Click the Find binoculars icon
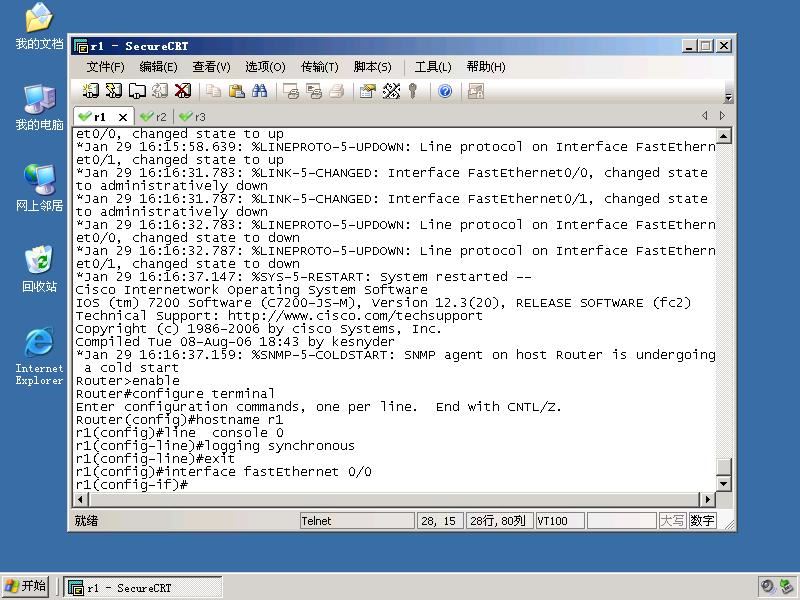Image resolution: width=800 pixels, height=600 pixels. click(259, 91)
